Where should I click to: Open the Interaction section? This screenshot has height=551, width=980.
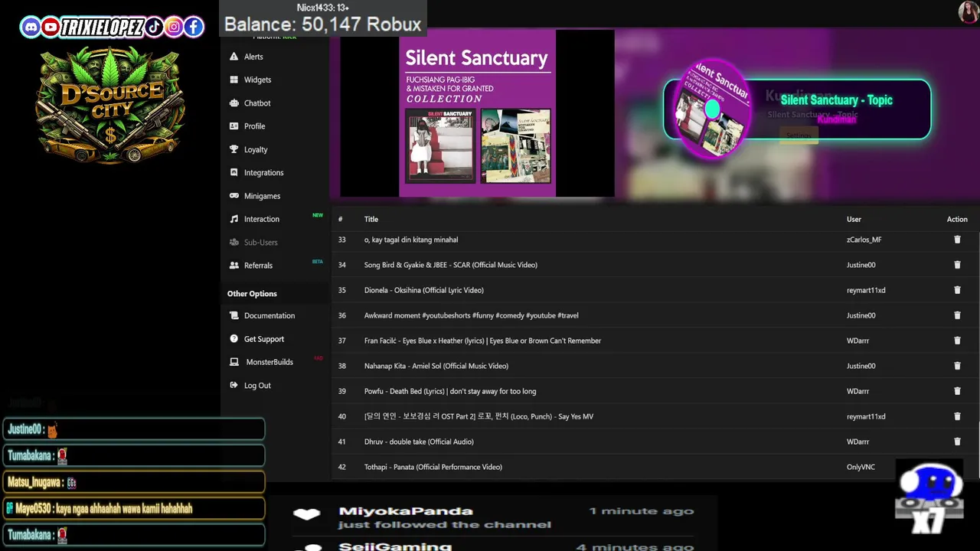[262, 219]
